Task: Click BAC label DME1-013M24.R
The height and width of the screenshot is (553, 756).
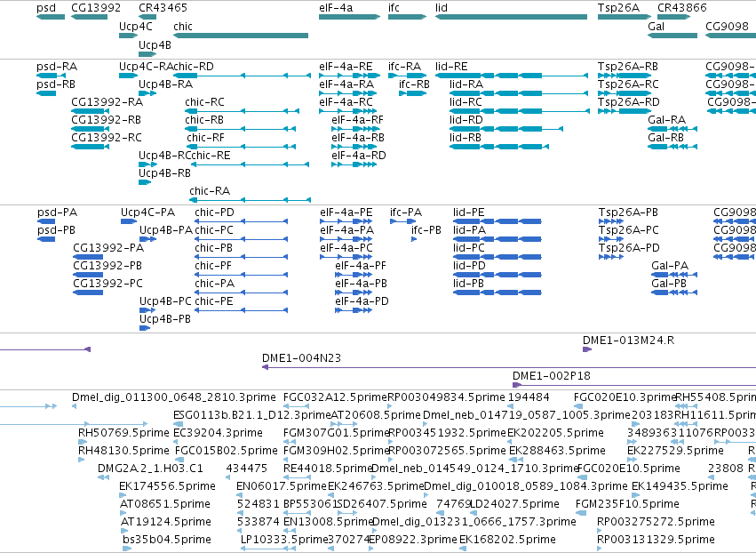Action: click(x=629, y=341)
